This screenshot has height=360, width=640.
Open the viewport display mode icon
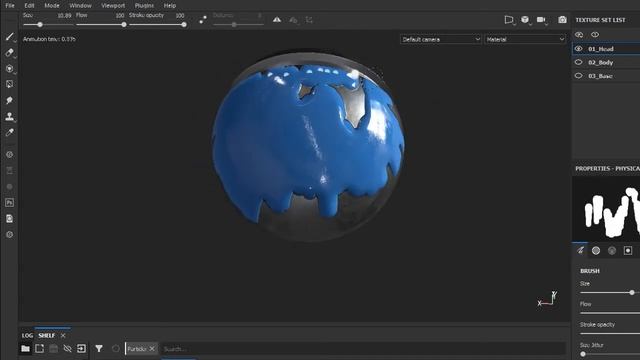pyautogui.click(x=509, y=20)
